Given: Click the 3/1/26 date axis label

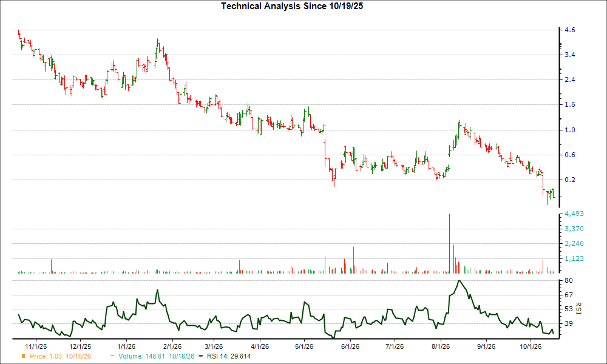Looking at the screenshot, I should (x=213, y=346).
